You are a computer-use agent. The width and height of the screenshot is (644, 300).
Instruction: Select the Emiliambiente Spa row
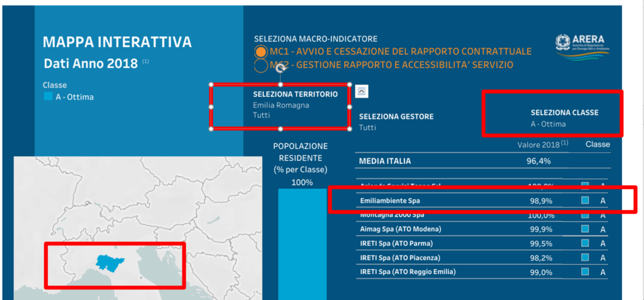(x=483, y=201)
